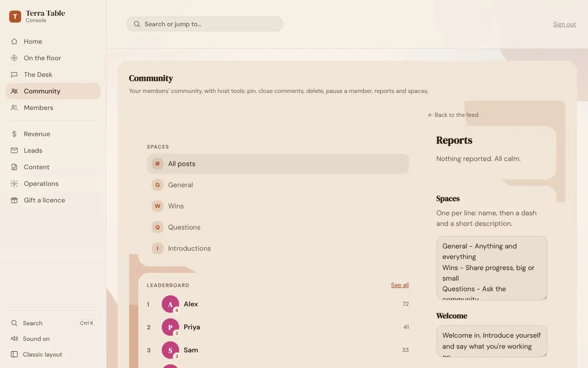
Task: Click Alex's name in the leaderboard
Action: [191, 304]
